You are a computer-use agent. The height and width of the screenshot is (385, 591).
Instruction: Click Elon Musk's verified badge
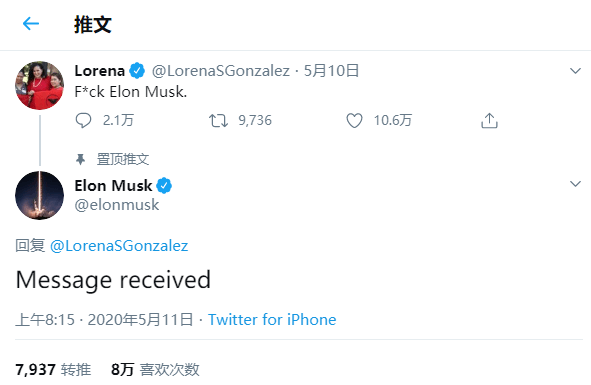click(164, 186)
